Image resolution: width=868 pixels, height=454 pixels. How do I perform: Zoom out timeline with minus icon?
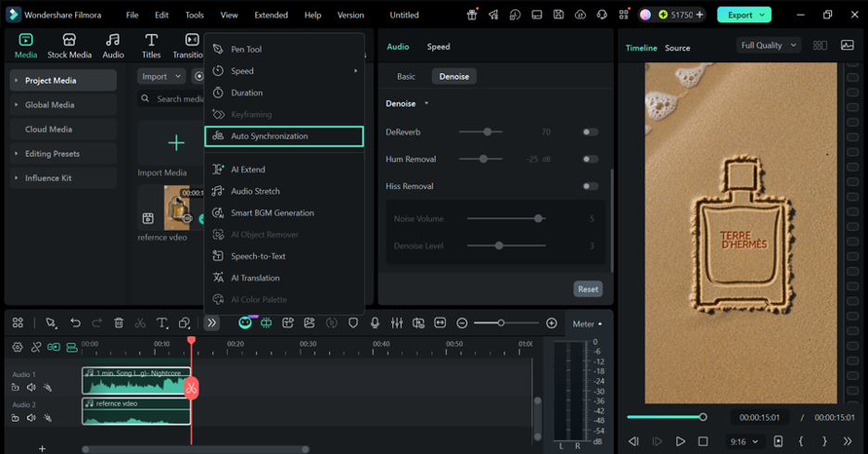coord(462,323)
